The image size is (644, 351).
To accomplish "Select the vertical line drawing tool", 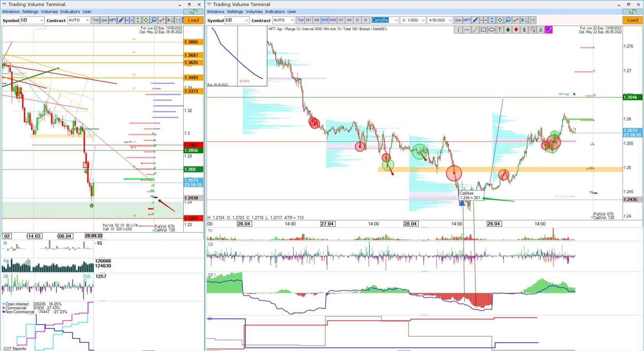I will [x=458, y=30].
